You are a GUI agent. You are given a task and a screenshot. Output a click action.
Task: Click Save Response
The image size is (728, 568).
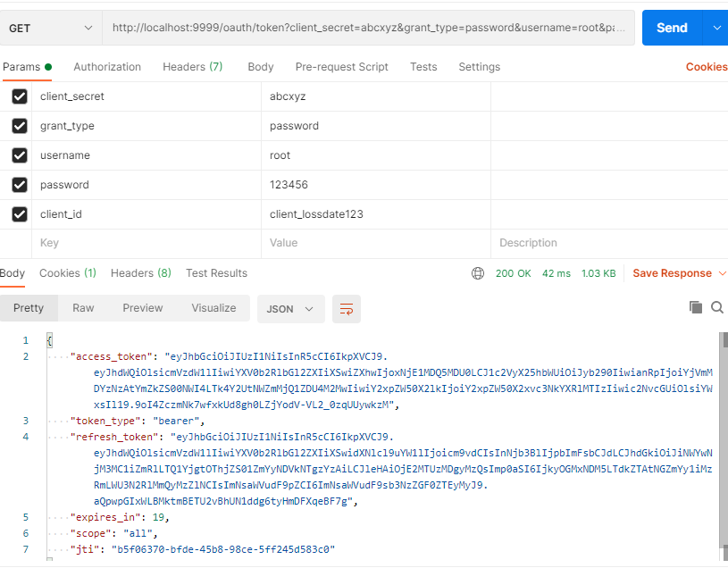(x=673, y=273)
